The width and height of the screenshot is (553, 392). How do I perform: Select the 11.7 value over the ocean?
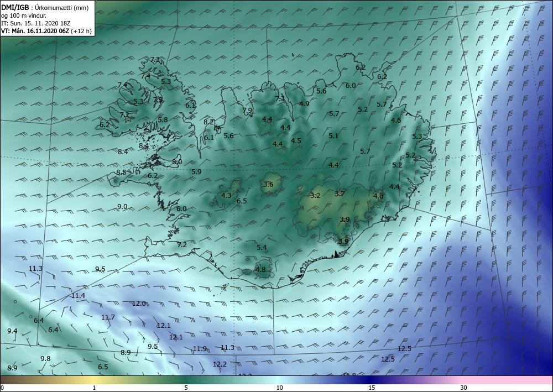(x=108, y=317)
